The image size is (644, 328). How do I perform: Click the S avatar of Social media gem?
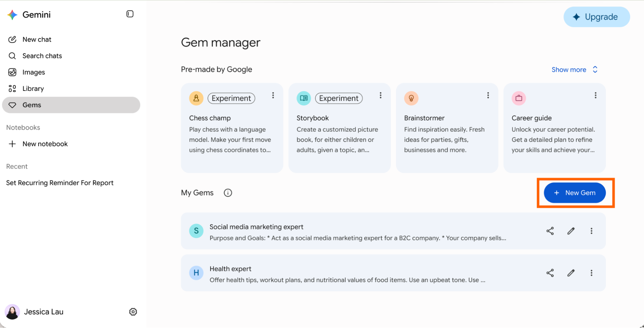[x=196, y=231]
